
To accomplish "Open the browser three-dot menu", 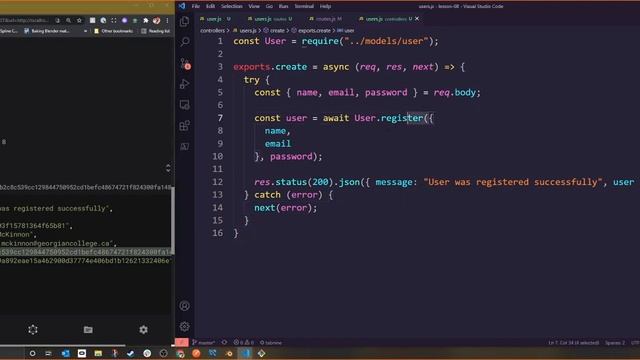I will [167, 20].
